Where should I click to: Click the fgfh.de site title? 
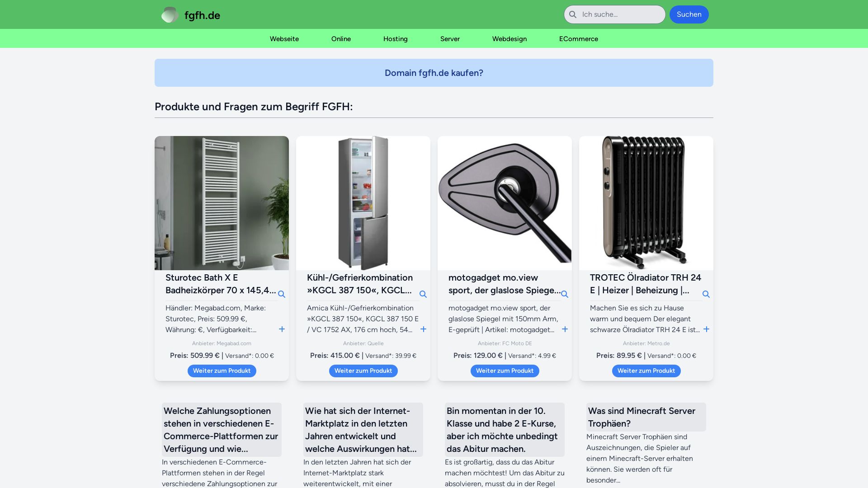pyautogui.click(x=202, y=15)
